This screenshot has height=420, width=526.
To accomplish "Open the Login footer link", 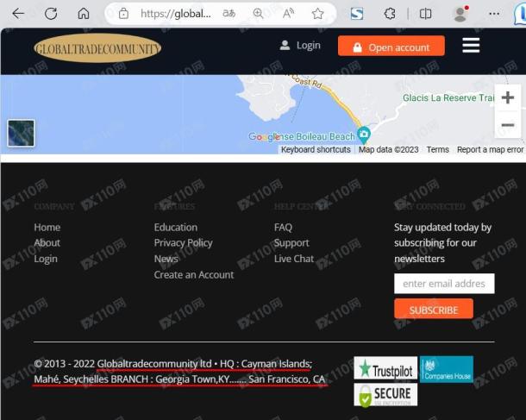I will (x=46, y=259).
